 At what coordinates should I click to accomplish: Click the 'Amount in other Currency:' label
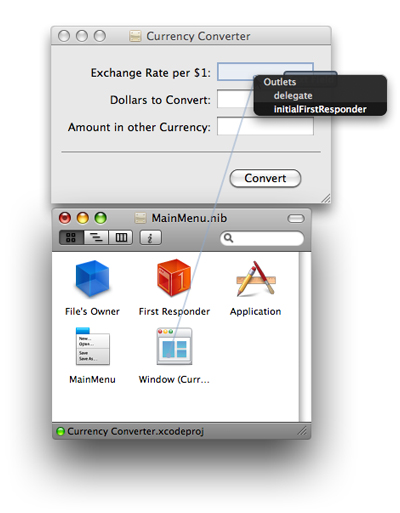139,127
